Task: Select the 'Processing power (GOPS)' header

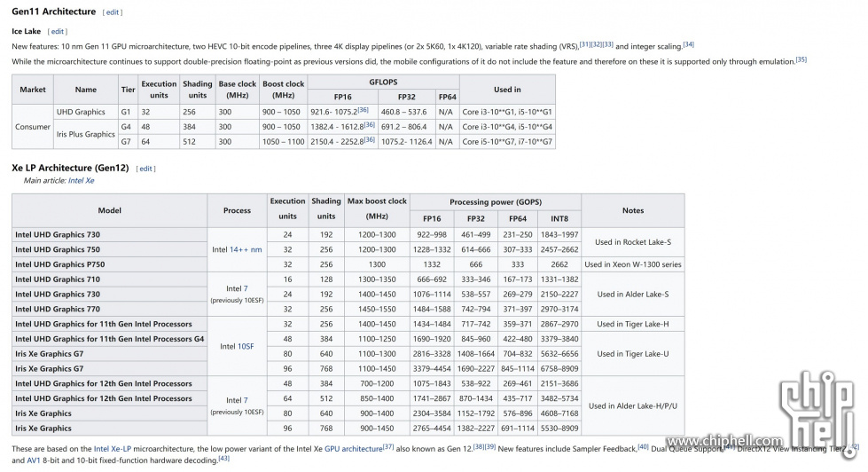Action: pyautogui.click(x=496, y=202)
